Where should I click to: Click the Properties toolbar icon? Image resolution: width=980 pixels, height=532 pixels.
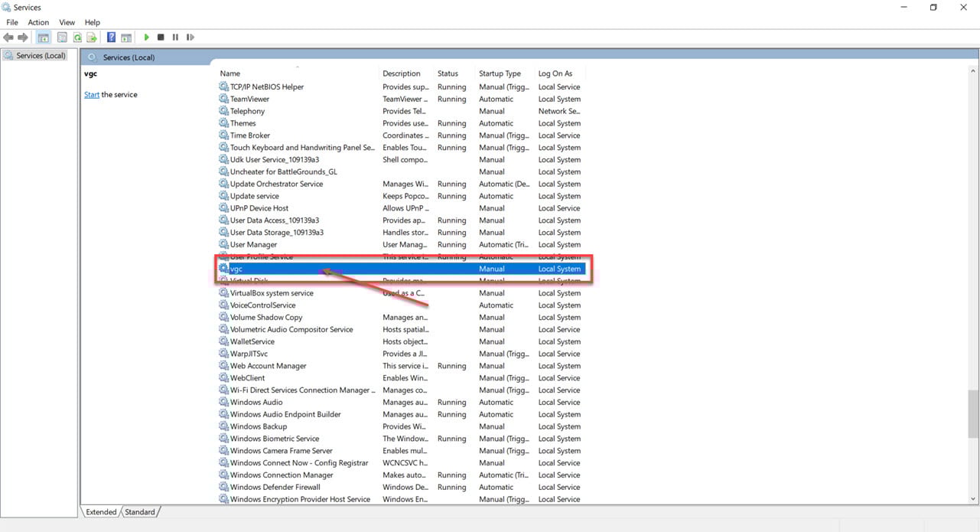click(62, 38)
